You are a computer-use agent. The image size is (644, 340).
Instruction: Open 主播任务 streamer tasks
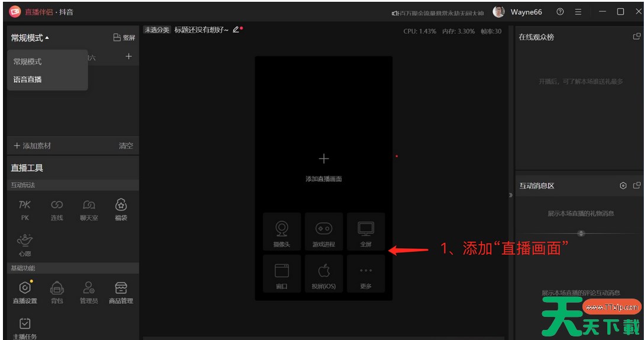point(25,329)
